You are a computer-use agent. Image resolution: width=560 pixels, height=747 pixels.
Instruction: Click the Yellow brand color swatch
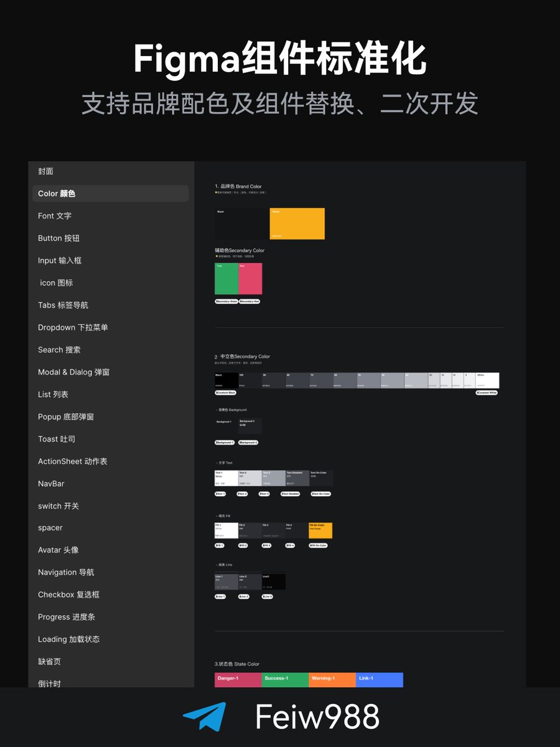297,223
